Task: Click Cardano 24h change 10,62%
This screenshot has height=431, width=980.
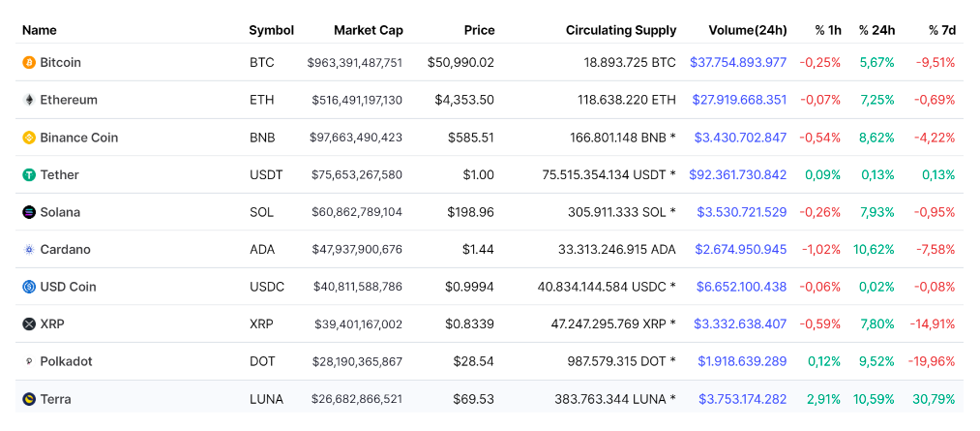Action: coord(874,250)
